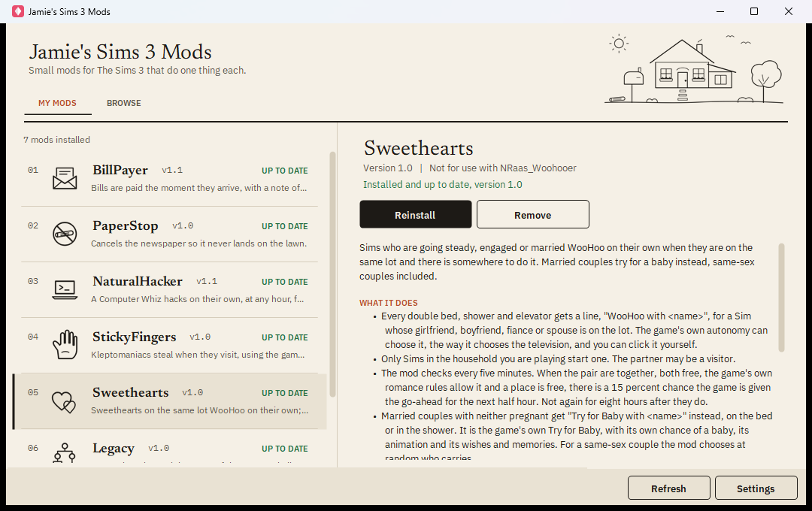Click the PaperStop no-newspaper icon
Image resolution: width=812 pixels, height=511 pixels.
[x=65, y=234]
